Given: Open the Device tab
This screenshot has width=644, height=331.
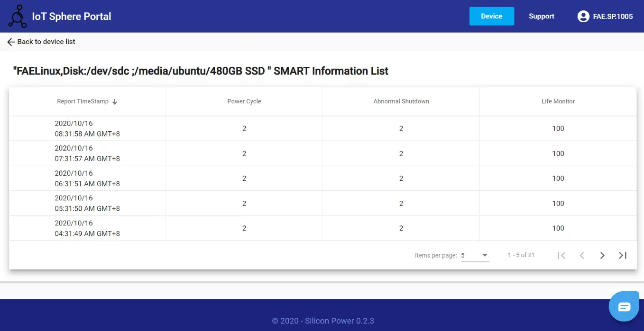Looking at the screenshot, I should click(x=491, y=17).
